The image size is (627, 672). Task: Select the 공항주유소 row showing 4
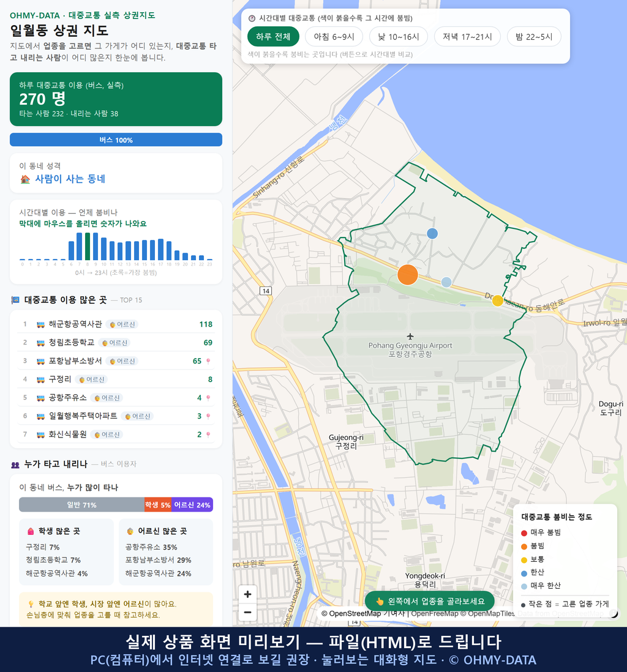pos(116,398)
